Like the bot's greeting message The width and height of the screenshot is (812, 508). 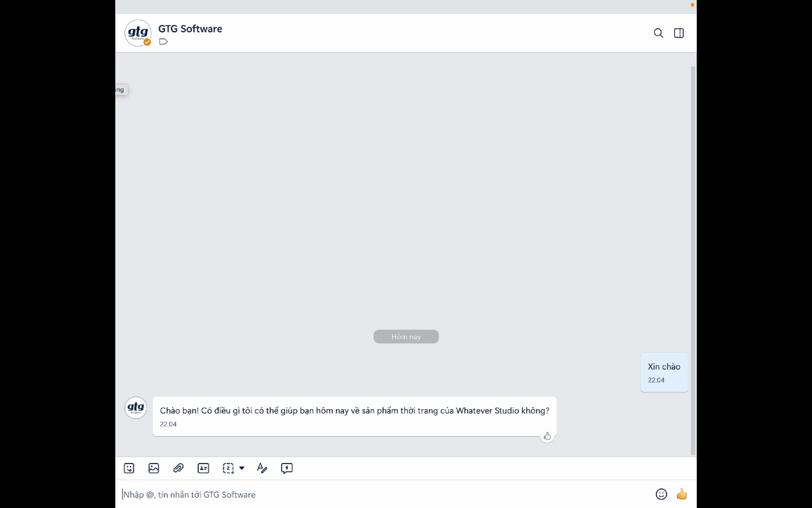[547, 436]
